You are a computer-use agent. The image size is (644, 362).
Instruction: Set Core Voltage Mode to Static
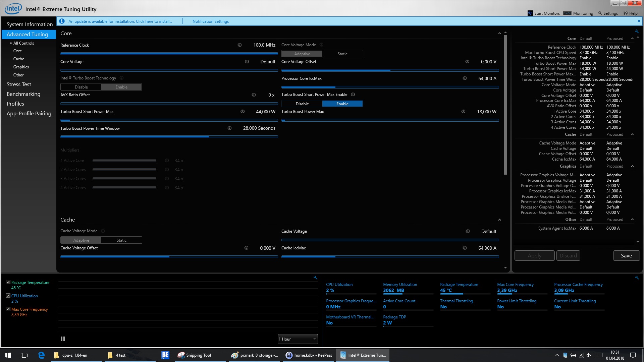(x=342, y=54)
